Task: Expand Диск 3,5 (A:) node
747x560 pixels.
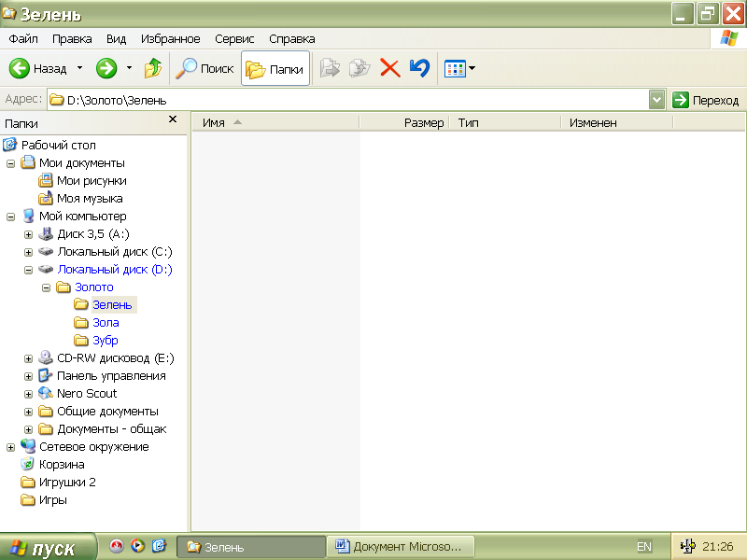Action: [28, 234]
